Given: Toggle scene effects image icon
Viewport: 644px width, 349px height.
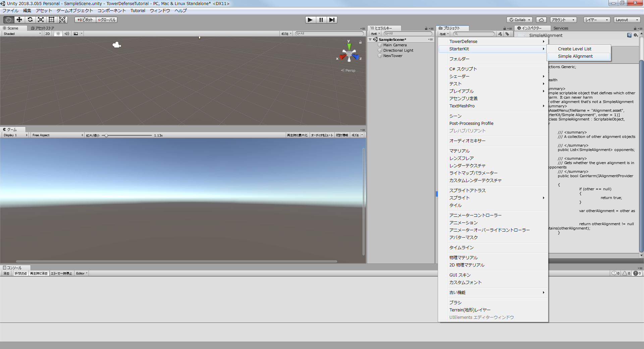Looking at the screenshot, I should [76, 34].
